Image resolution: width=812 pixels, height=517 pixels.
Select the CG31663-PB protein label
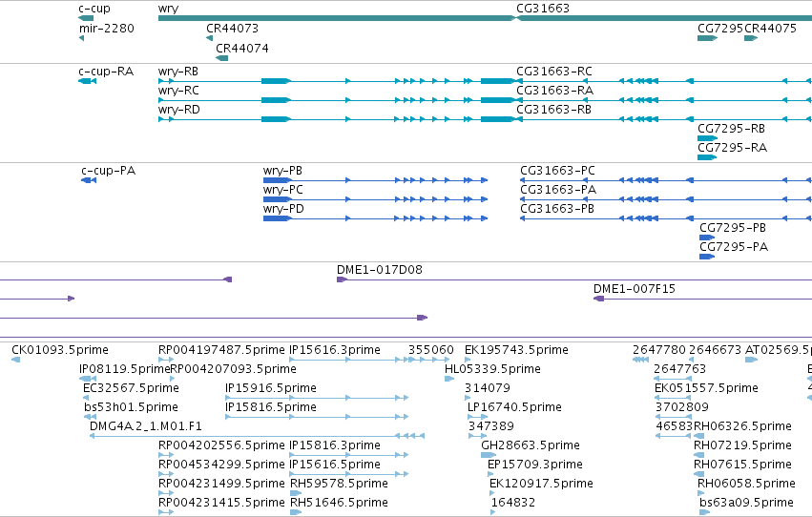557,209
